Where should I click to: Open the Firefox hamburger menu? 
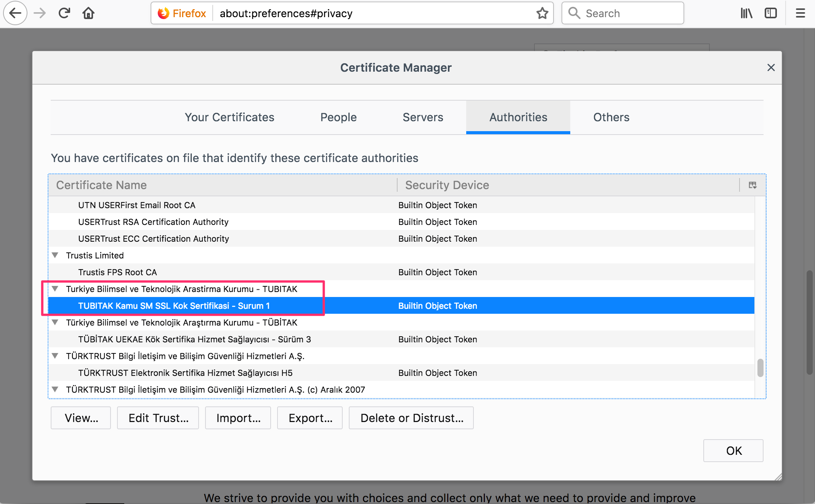pyautogui.click(x=800, y=13)
